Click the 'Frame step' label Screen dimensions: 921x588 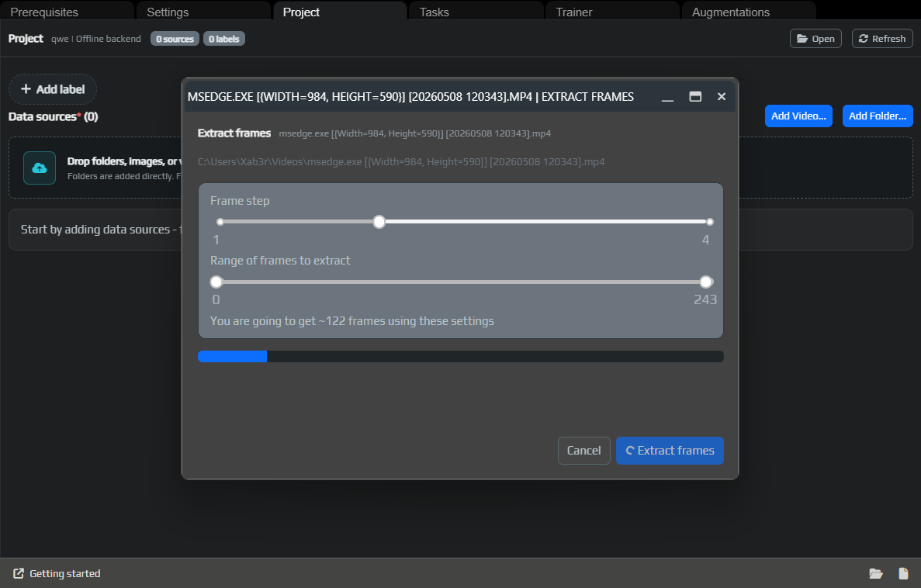(240, 201)
